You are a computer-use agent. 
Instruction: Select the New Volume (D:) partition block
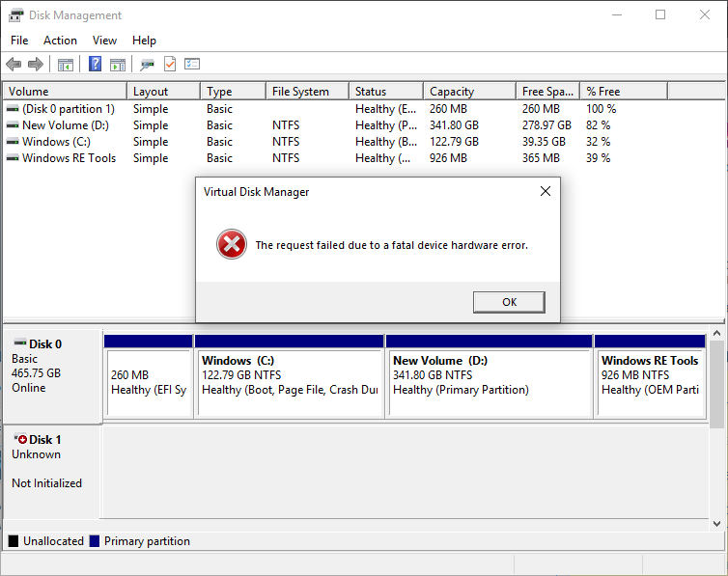(x=490, y=376)
